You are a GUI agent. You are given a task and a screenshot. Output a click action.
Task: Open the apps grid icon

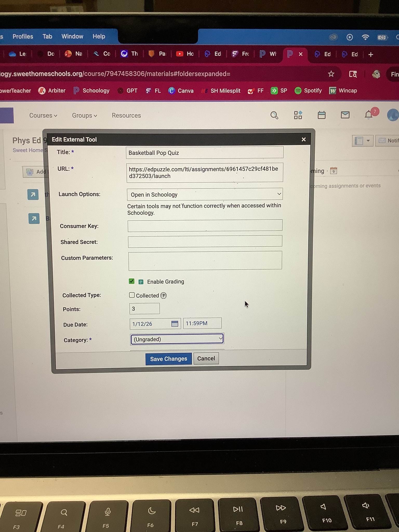(298, 115)
